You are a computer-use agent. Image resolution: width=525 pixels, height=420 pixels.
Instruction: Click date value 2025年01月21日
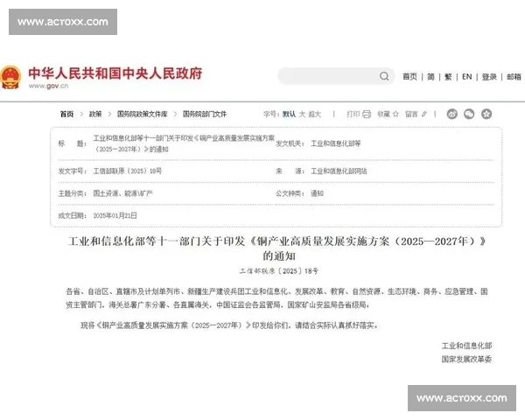click(115, 215)
